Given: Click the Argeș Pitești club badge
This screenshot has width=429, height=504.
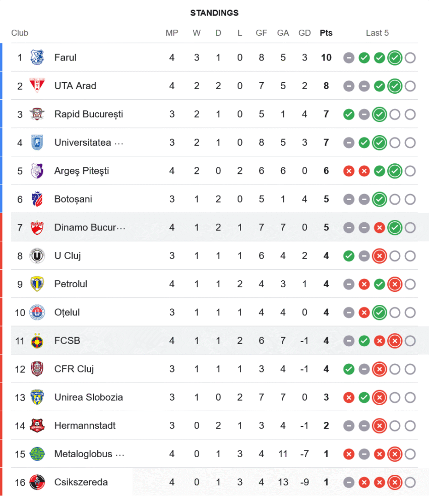Looking at the screenshot, I should [37, 171].
